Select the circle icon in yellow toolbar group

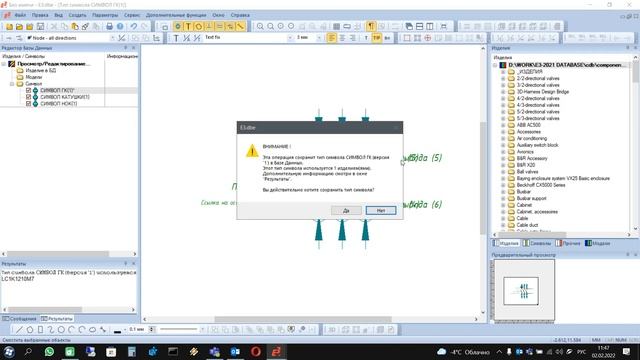click(199, 27)
